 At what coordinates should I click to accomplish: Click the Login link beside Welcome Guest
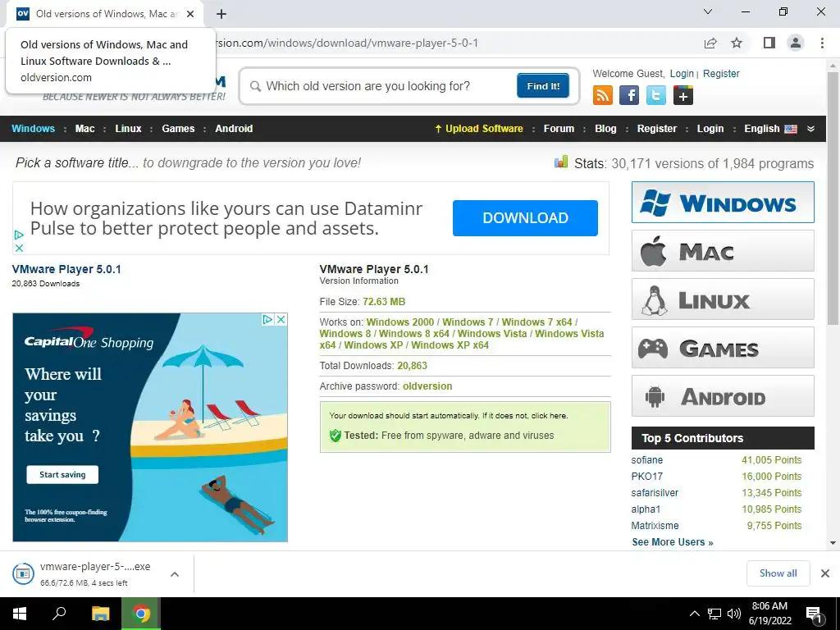pos(682,73)
